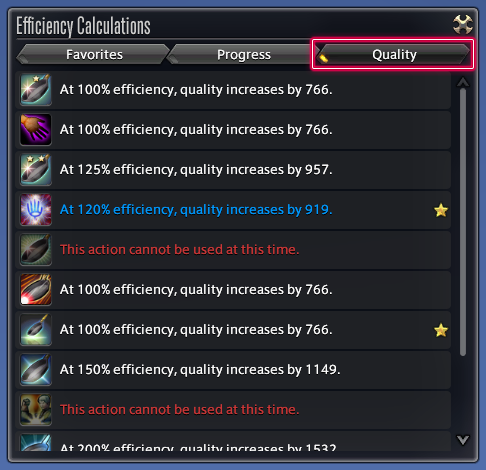Screen dimensions: 486x470
Task: Open the Favorites tab
Action: pos(93,54)
